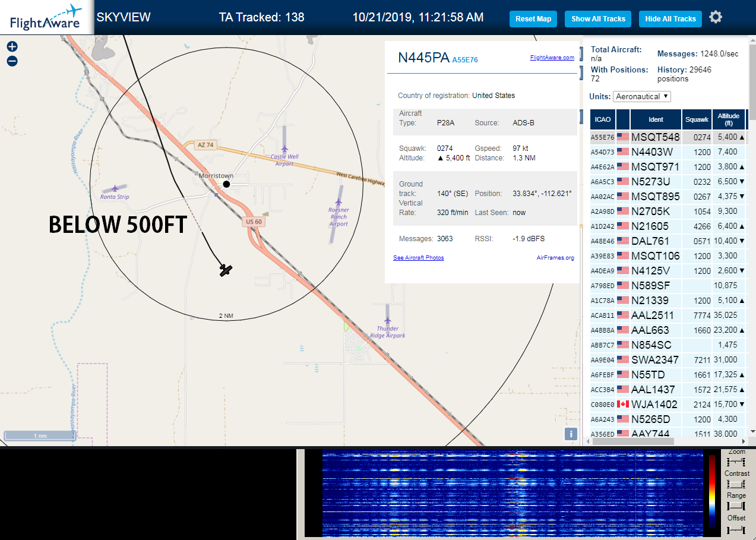Sort table by Squawk column header
The height and width of the screenshot is (540, 756).
(697, 119)
